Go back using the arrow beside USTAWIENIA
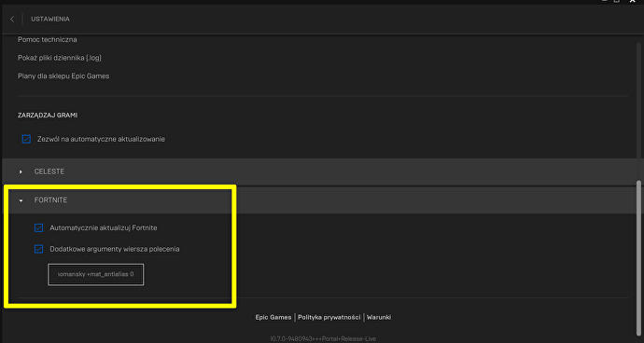Screen dimensions: 644x343 [x=12, y=20]
